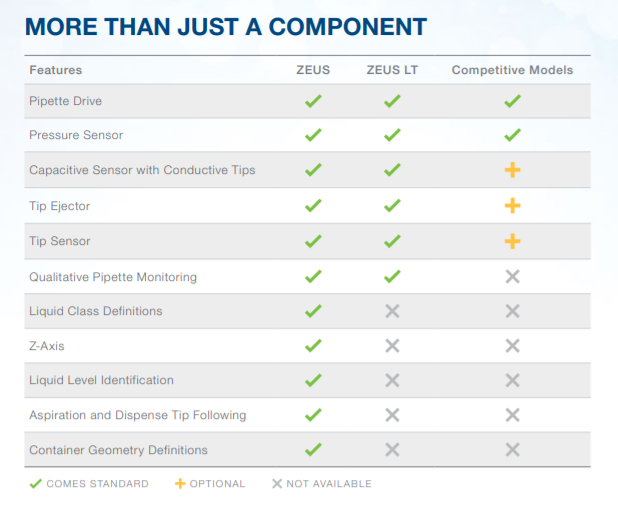Click the ZEUS checkmark for Container Geometry Definitions
Viewport: 618px width, 505px height.
coord(313,450)
